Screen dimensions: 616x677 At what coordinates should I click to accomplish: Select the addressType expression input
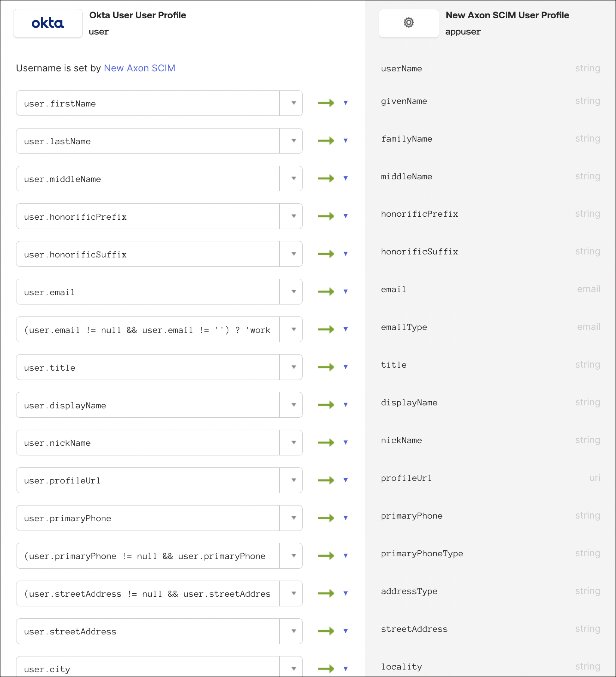148,594
